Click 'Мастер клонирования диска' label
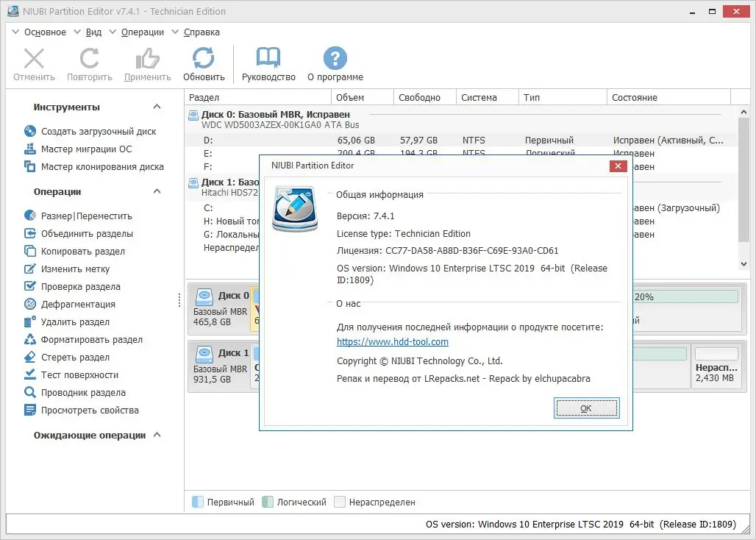 [x=102, y=167]
